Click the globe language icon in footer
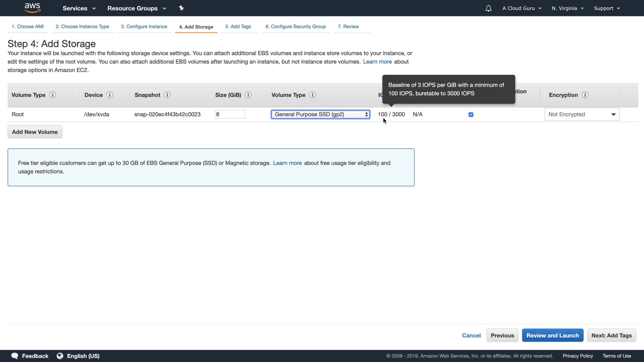The height and width of the screenshot is (362, 644). pos(60,356)
